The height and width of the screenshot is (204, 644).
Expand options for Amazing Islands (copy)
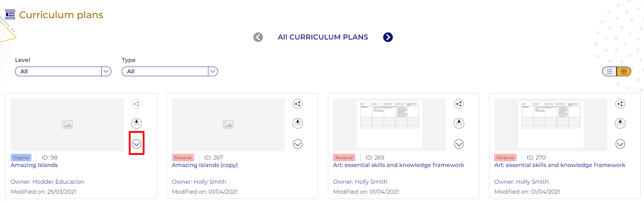[298, 144]
